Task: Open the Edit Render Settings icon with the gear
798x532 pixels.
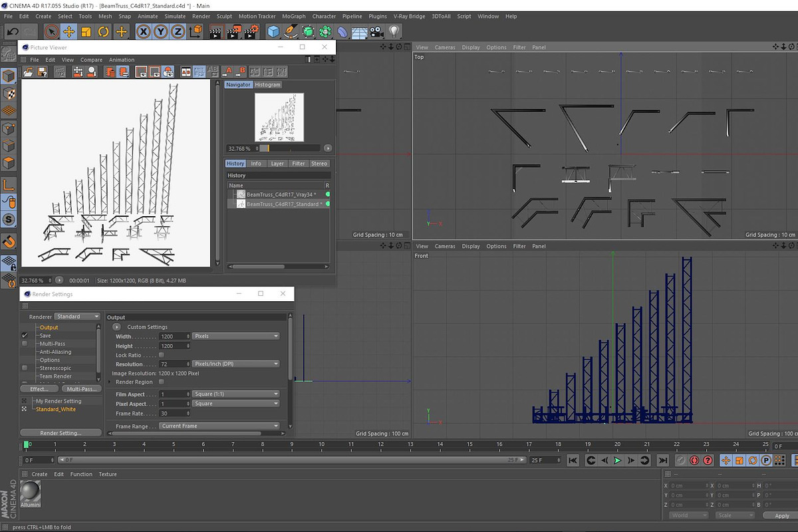Action: point(251,31)
